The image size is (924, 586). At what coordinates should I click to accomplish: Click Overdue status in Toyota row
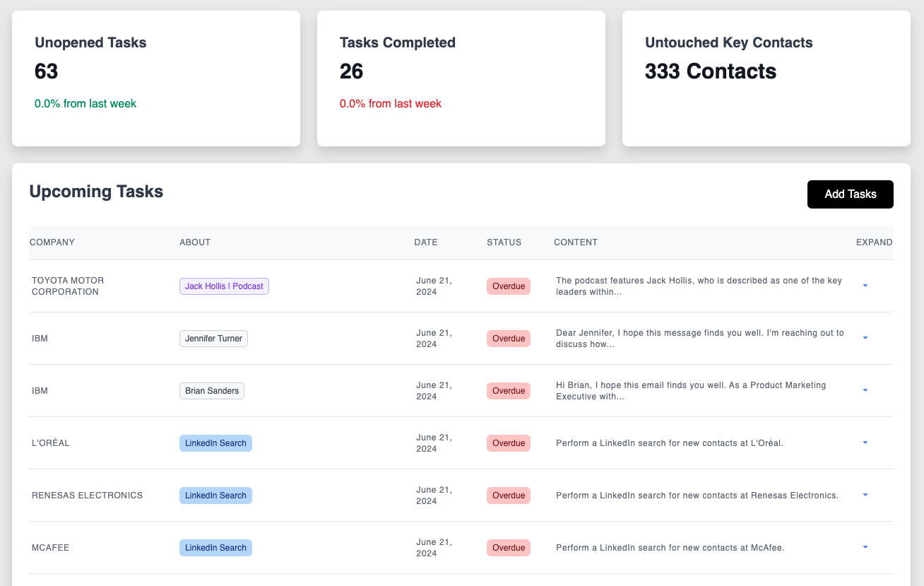[x=509, y=286]
